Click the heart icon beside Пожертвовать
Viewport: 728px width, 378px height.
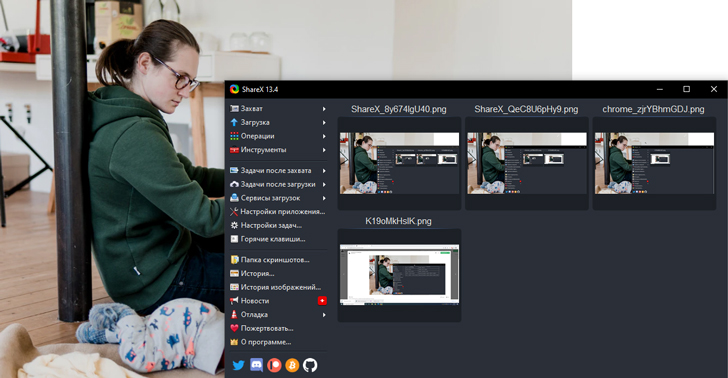click(234, 328)
